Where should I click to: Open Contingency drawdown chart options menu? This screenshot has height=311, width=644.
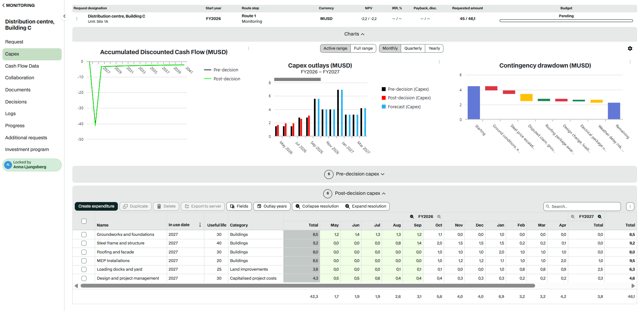point(630,62)
